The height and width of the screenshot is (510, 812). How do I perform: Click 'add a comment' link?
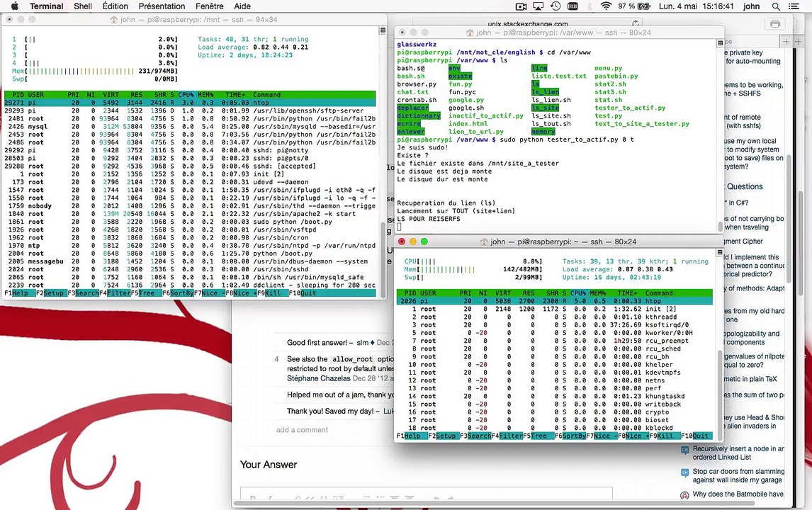[x=302, y=430]
